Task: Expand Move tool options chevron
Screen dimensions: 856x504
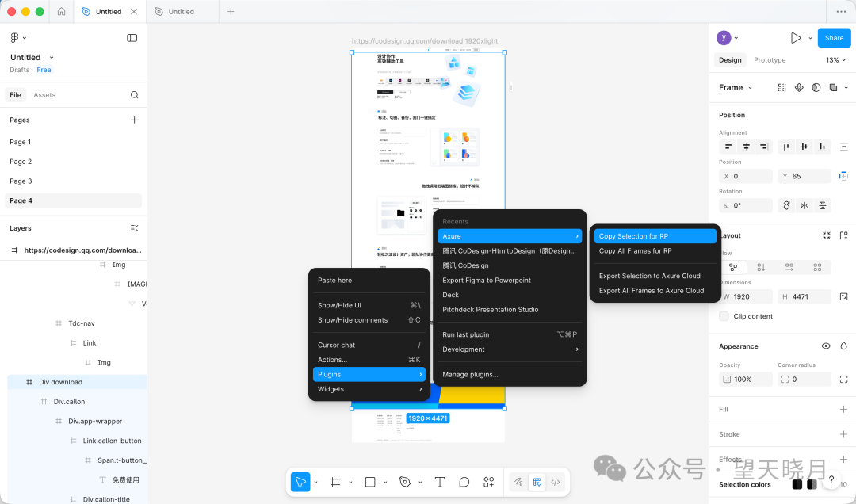Action: [x=315, y=482]
